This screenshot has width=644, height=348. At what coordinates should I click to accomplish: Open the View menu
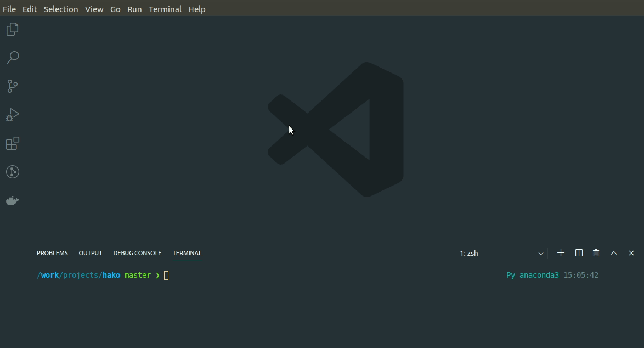click(x=94, y=9)
